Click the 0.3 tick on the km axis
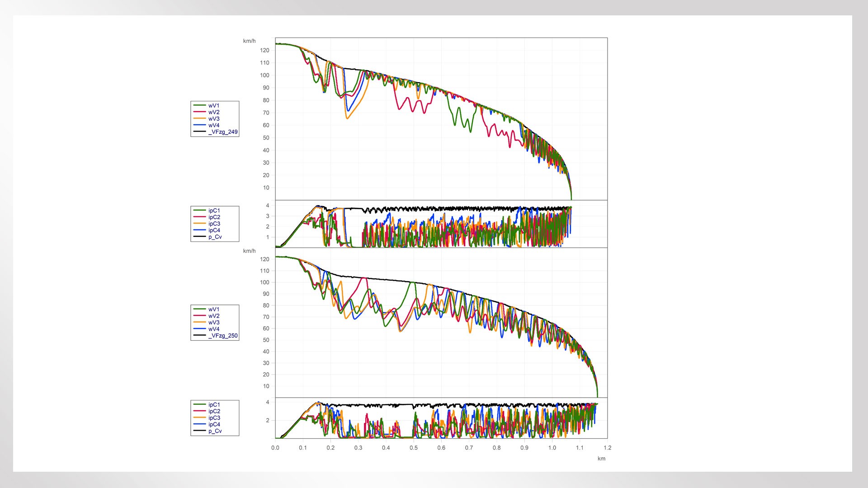This screenshot has height=488, width=868. click(358, 448)
